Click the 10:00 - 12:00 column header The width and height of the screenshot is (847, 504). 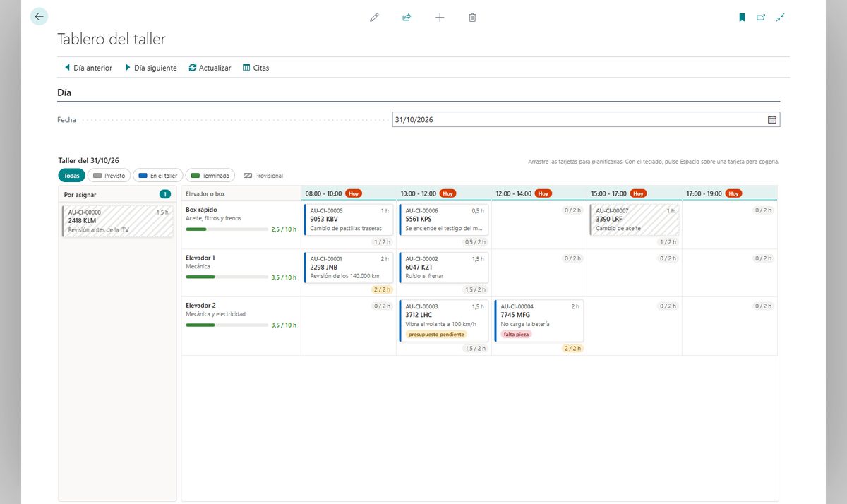point(444,193)
